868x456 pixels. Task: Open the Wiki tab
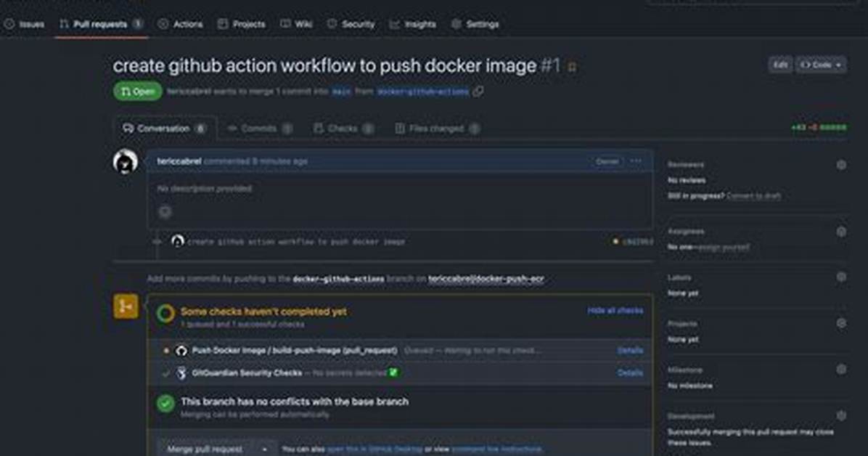pyautogui.click(x=297, y=25)
